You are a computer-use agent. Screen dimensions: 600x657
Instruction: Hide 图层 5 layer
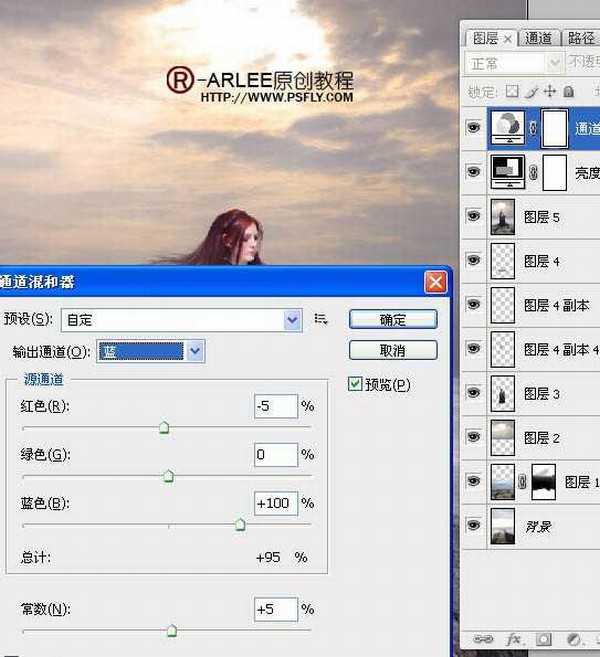coord(473,216)
